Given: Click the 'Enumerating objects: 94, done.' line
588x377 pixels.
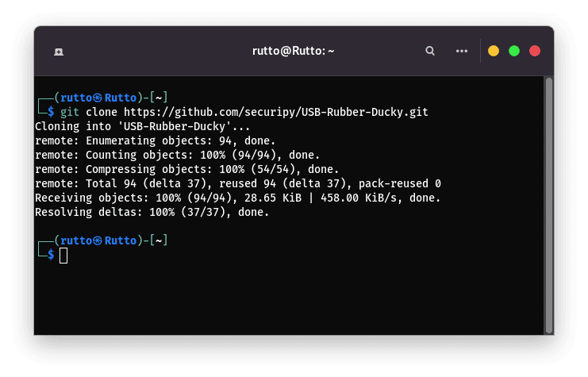Looking at the screenshot, I should tap(156, 140).
